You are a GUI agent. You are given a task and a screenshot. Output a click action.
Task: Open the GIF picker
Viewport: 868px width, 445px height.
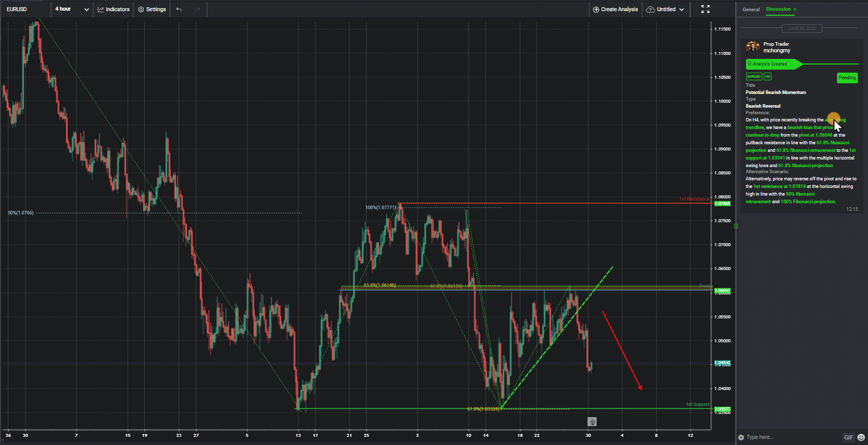point(848,437)
